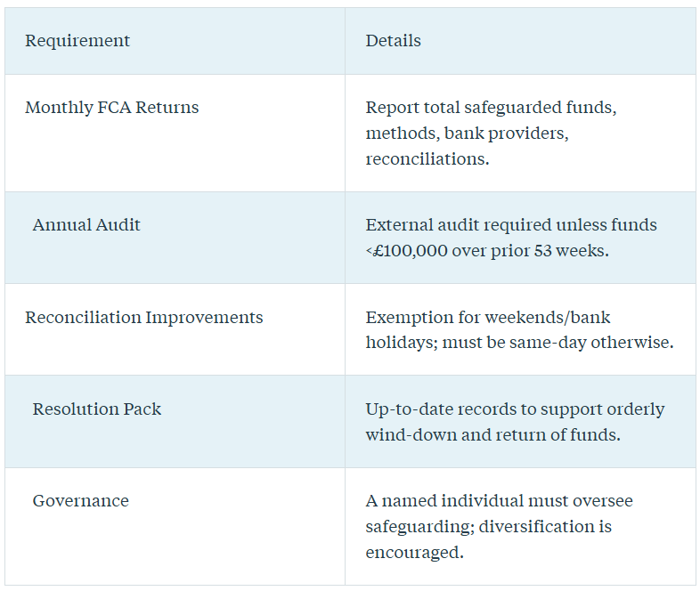The height and width of the screenshot is (591, 700).
Task: Click the 'Exemption for weekends/bank' text line
Action: click(x=488, y=318)
